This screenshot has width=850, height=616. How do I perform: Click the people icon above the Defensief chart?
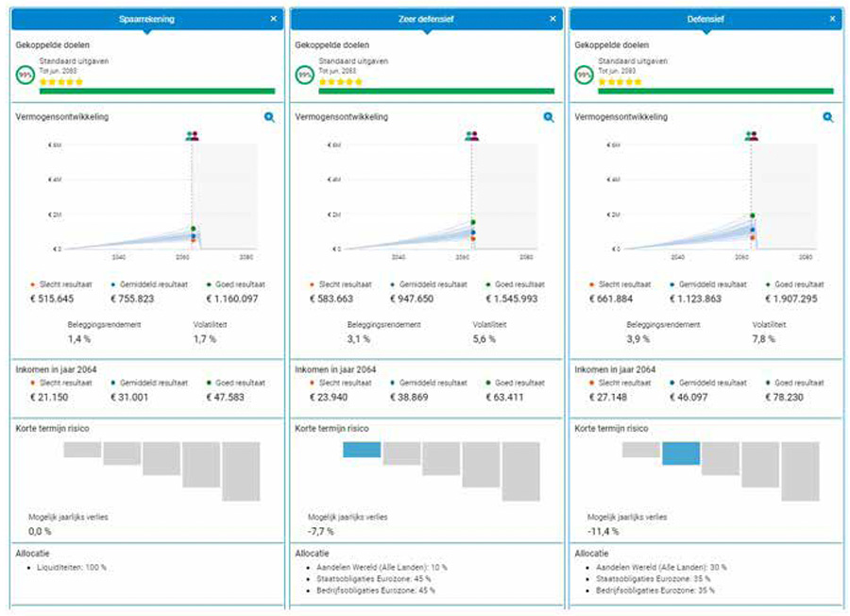coord(751,136)
